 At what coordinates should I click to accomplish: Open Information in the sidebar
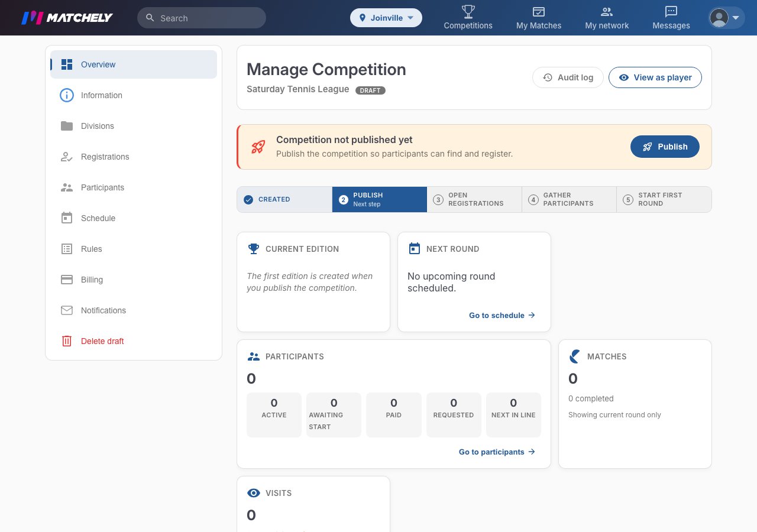coord(134,95)
